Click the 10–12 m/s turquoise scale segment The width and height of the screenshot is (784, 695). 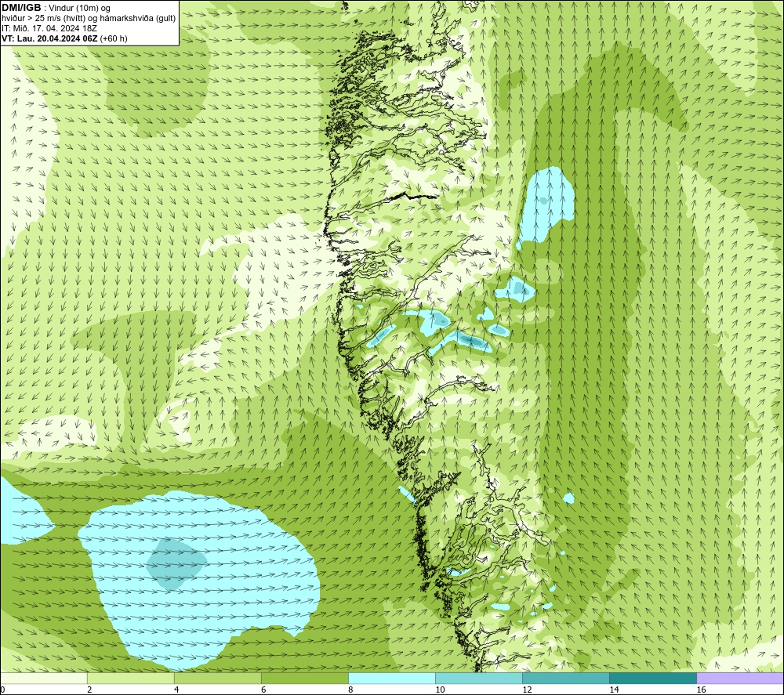(x=479, y=678)
